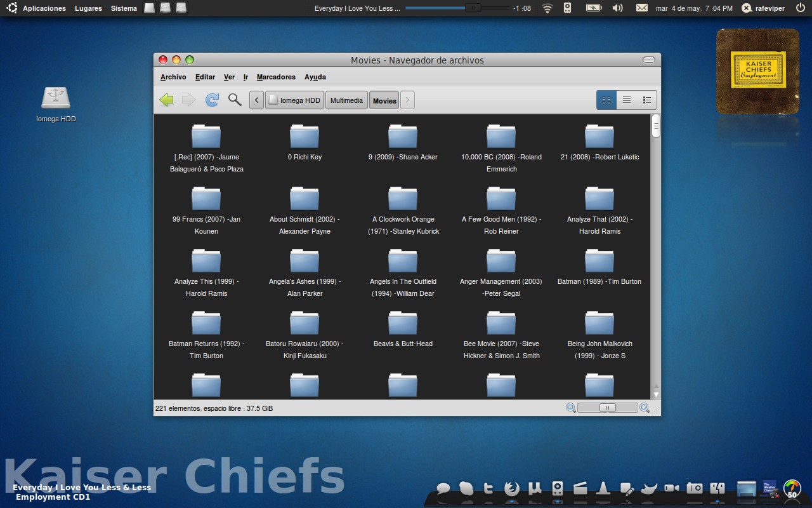812x508 pixels.
Task: Click the right chevron after Movies breadcrumb
Action: [407, 100]
